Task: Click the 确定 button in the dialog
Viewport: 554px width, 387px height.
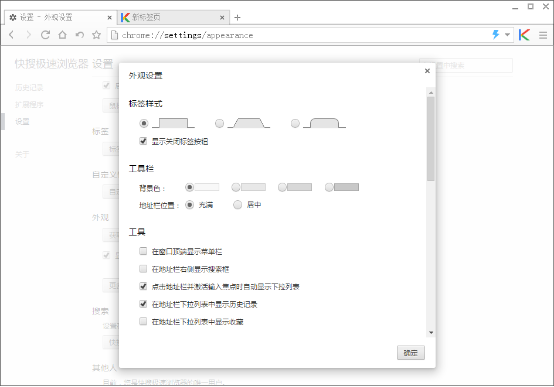Action: pos(411,353)
